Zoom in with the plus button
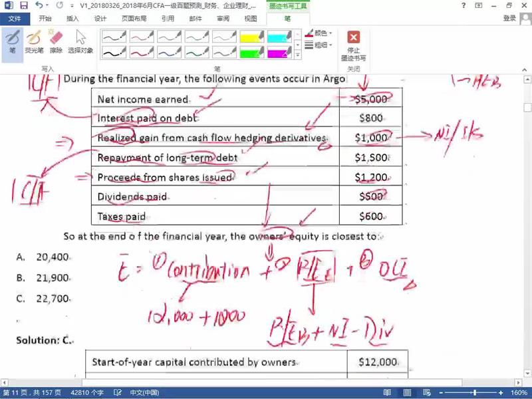Screen dimensions: 532x399 coord(501,393)
